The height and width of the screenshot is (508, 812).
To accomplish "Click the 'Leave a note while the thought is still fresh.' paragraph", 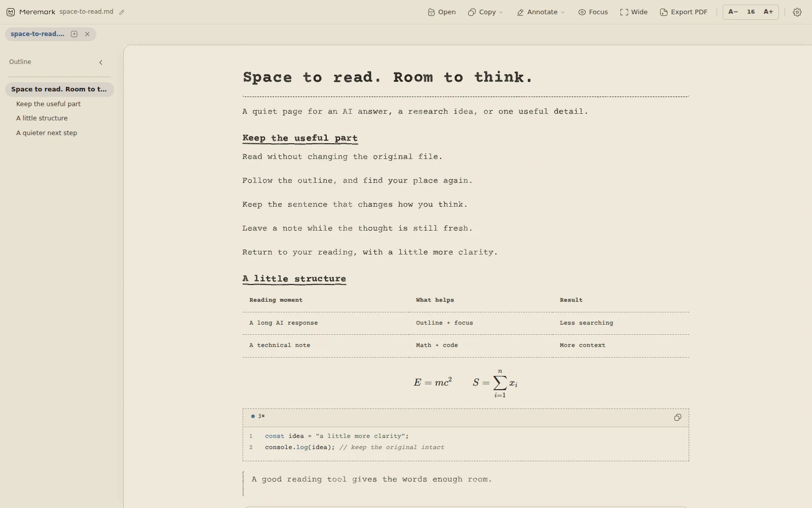I will pyautogui.click(x=357, y=229).
